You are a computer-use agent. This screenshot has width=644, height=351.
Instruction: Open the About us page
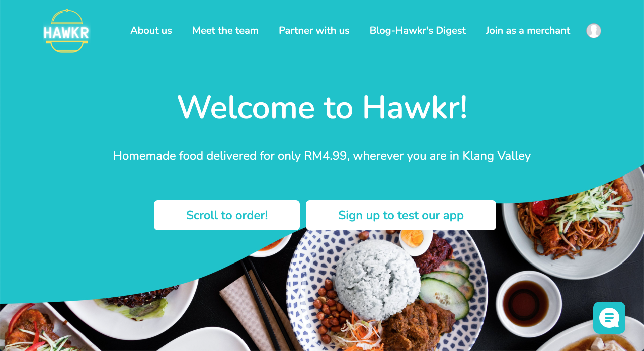point(151,31)
